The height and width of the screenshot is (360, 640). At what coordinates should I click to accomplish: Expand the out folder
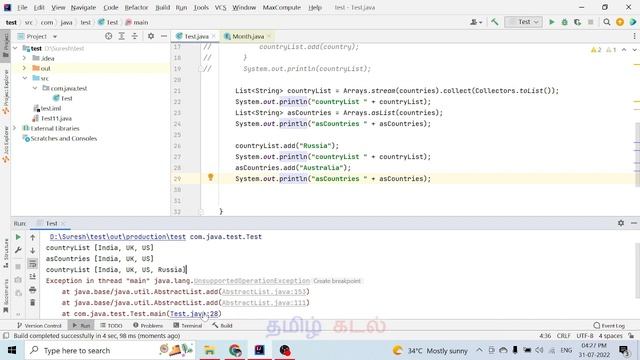(x=24, y=68)
